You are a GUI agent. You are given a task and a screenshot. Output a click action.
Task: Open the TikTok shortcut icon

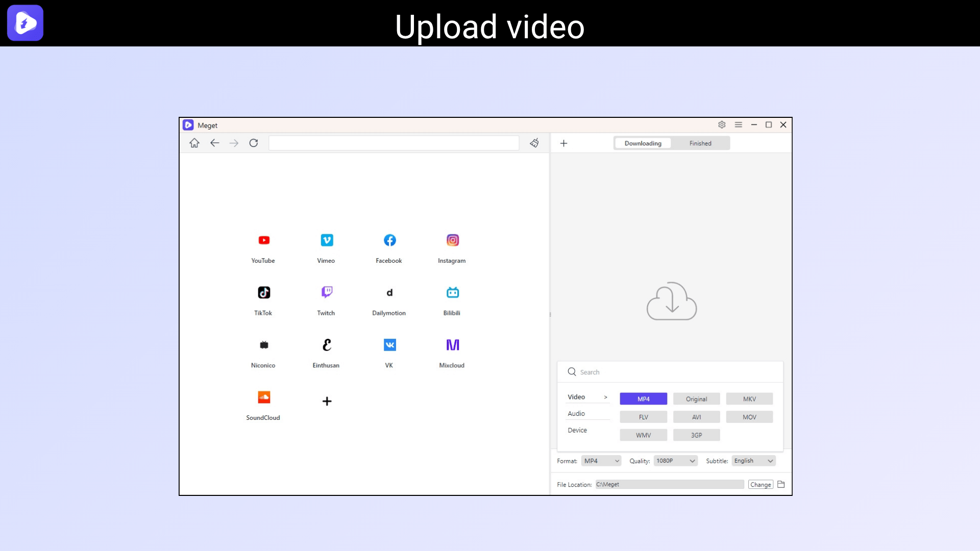coord(264,292)
